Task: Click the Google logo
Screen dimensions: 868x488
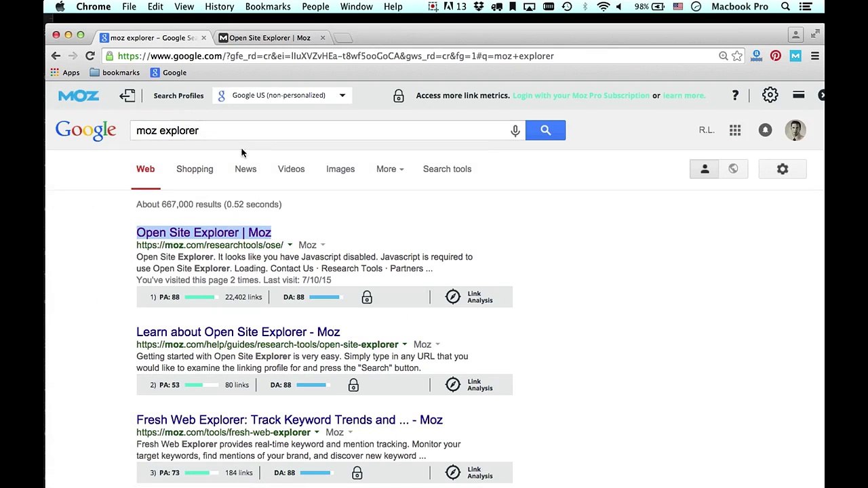Action: point(85,131)
